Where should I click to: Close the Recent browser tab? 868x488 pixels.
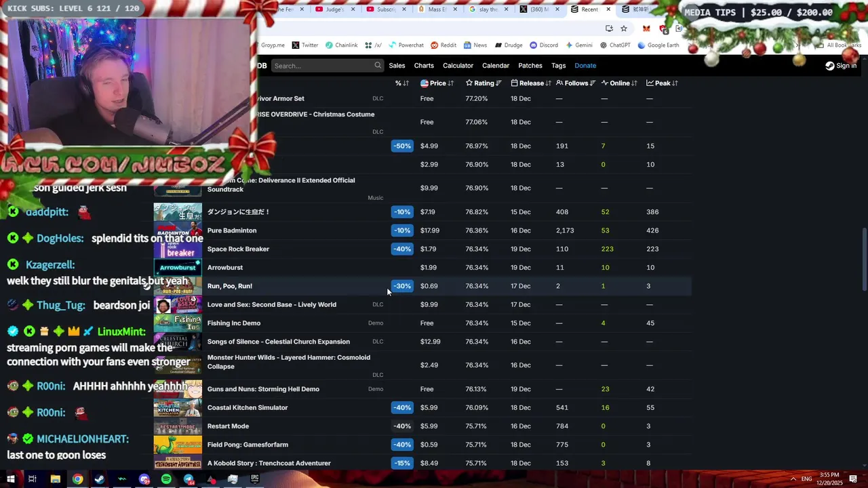[608, 9]
